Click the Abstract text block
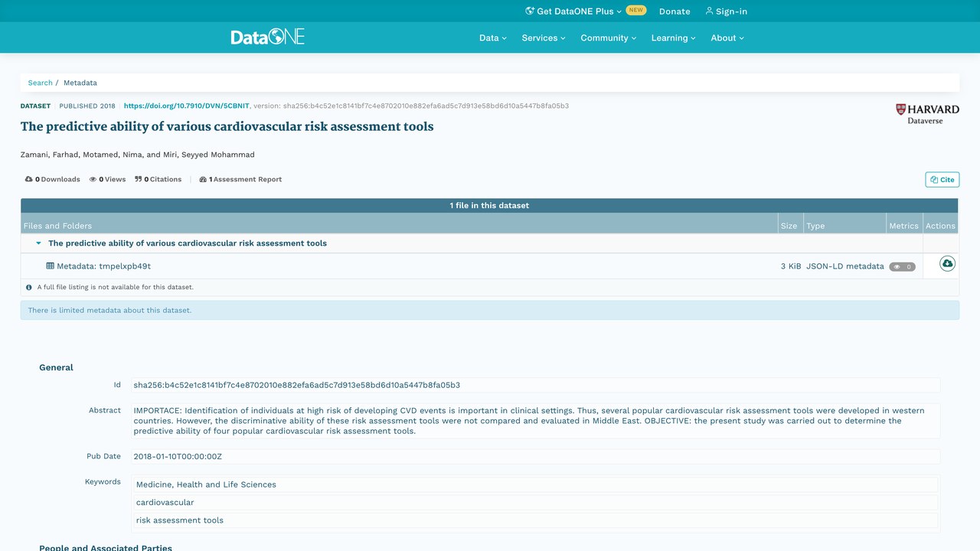Screen dimensions: 980x551 coord(535,421)
